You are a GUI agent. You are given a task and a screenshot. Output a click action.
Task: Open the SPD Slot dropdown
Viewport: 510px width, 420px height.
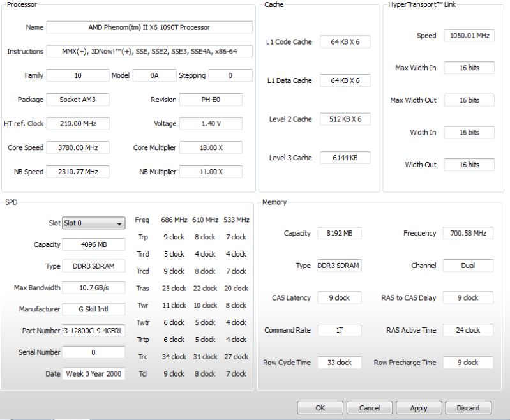coord(94,223)
